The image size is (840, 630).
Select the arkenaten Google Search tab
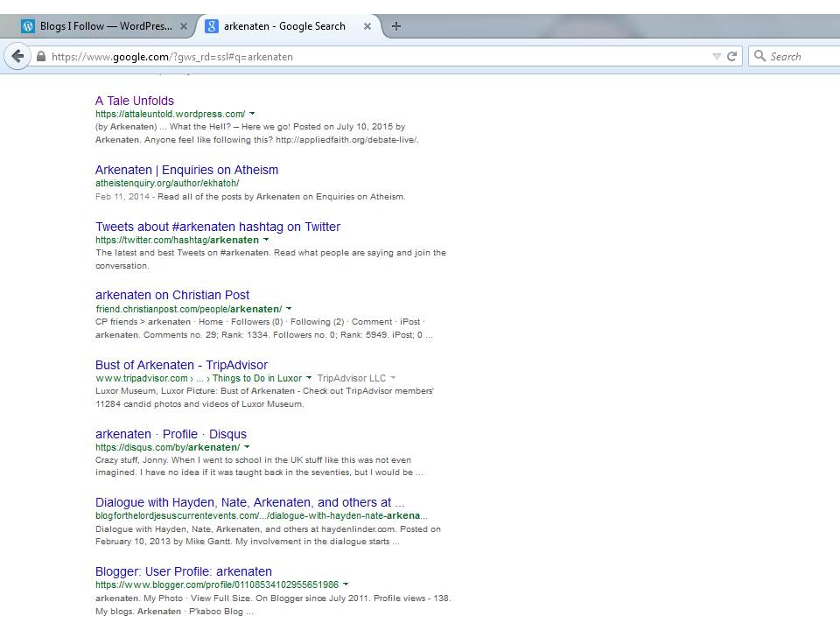click(x=284, y=26)
